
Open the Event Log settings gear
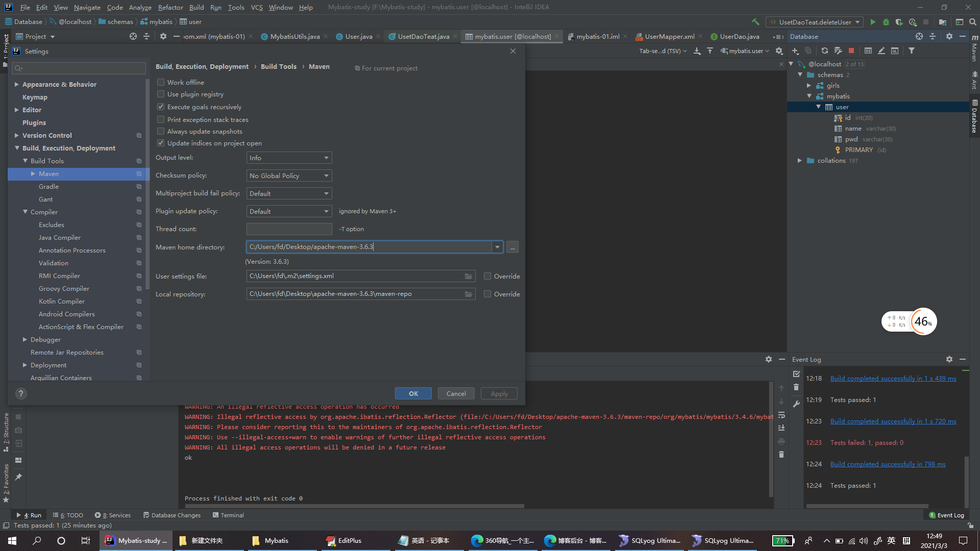pyautogui.click(x=949, y=359)
